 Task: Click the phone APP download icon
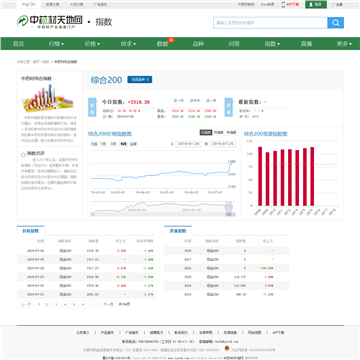283,4
